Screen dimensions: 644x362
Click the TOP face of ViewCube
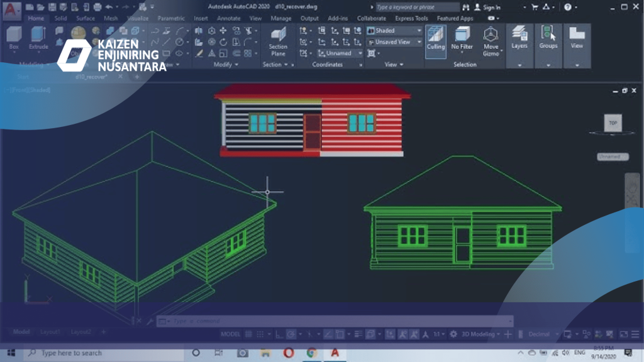613,123
